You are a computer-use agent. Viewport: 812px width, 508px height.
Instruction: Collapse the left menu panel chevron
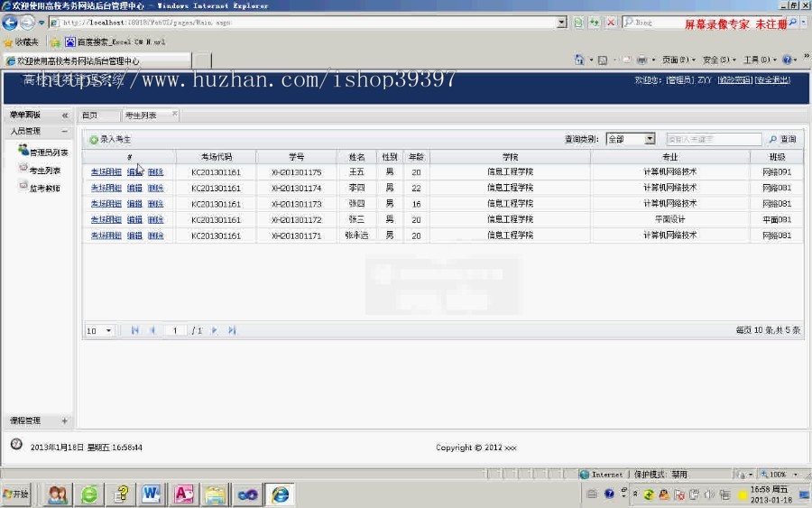(65, 115)
